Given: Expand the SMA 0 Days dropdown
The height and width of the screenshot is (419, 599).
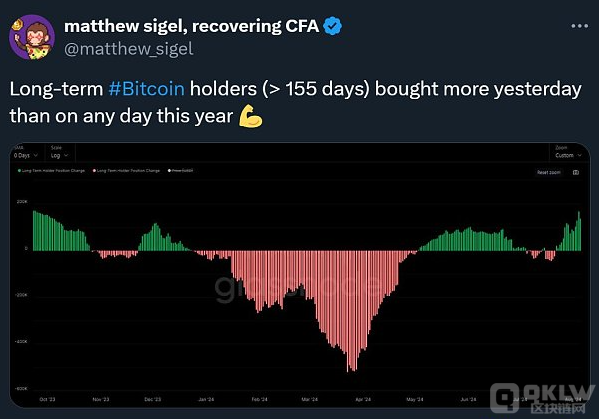Looking at the screenshot, I should tap(26, 155).
